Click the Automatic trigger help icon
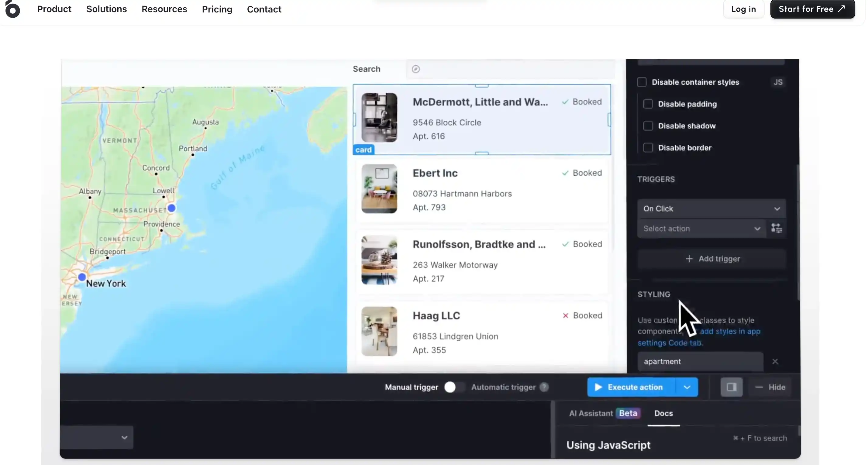 pyautogui.click(x=544, y=387)
